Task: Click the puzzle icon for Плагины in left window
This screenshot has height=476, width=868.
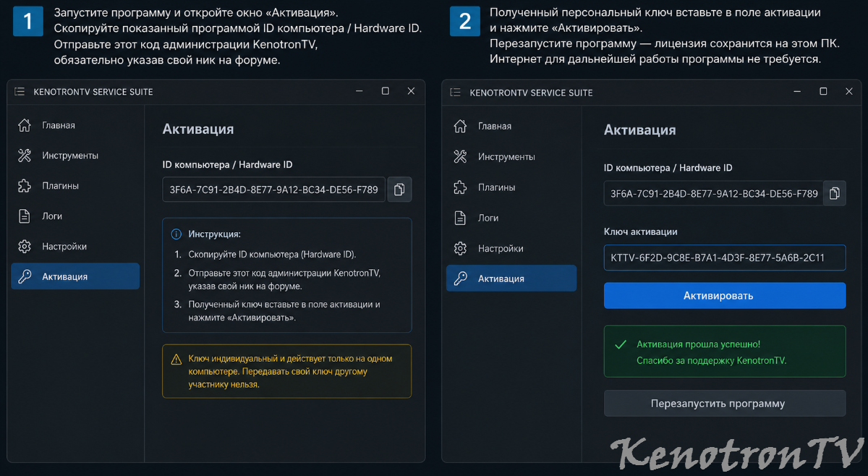Action: pyautogui.click(x=25, y=186)
